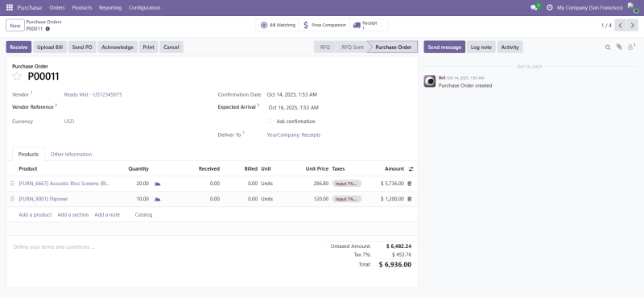Switch to the Other Information tab
The image size is (644, 298).
71,154
